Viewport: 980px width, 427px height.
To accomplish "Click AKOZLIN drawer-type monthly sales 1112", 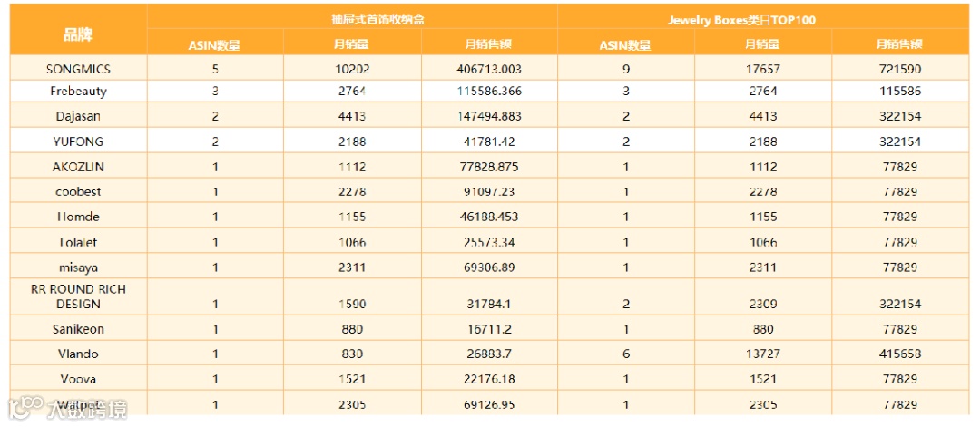I will (x=352, y=167).
